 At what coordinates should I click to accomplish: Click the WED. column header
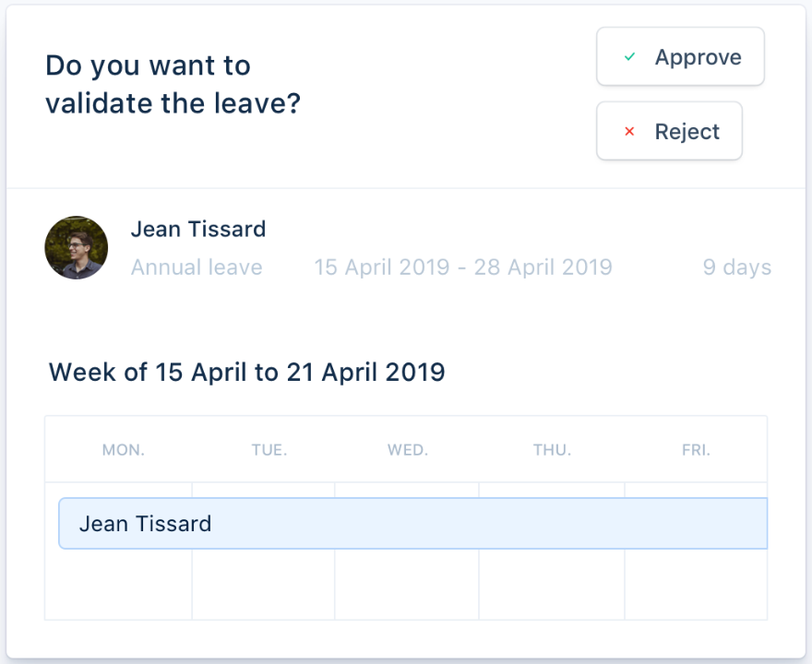coord(408,450)
